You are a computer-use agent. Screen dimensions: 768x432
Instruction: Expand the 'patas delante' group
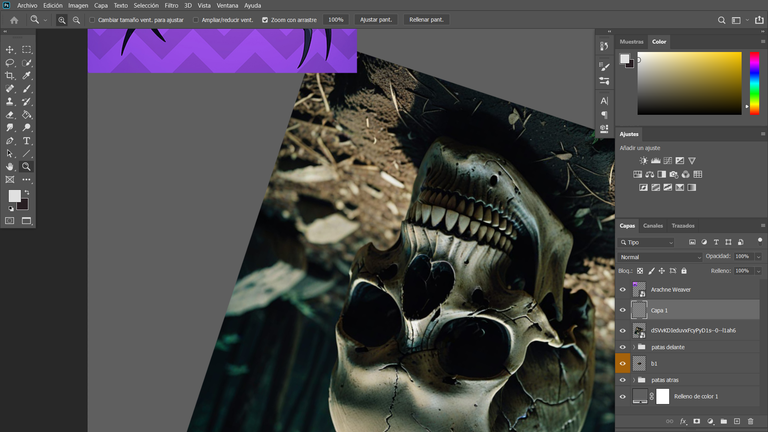pyautogui.click(x=634, y=347)
